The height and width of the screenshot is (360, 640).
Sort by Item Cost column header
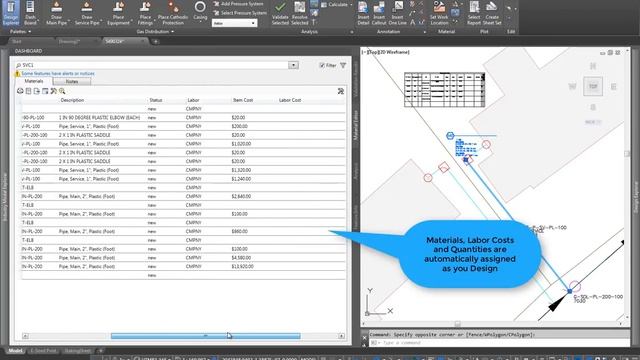tap(243, 100)
